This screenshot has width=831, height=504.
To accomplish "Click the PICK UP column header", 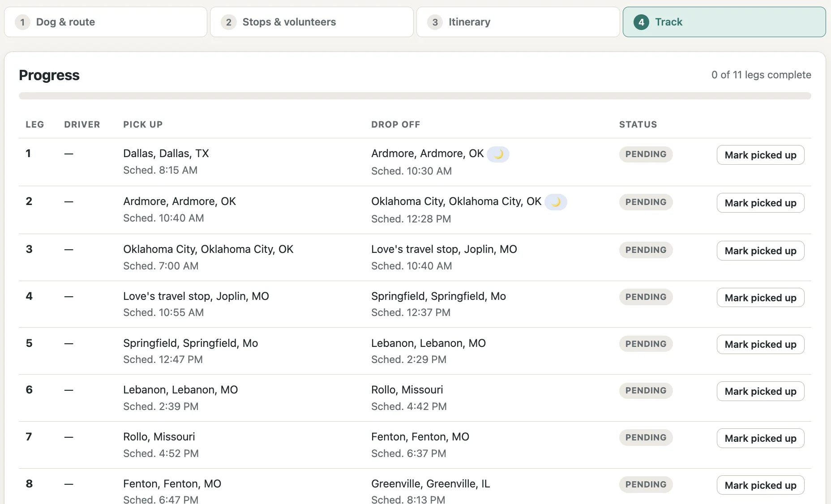I will [x=143, y=124].
